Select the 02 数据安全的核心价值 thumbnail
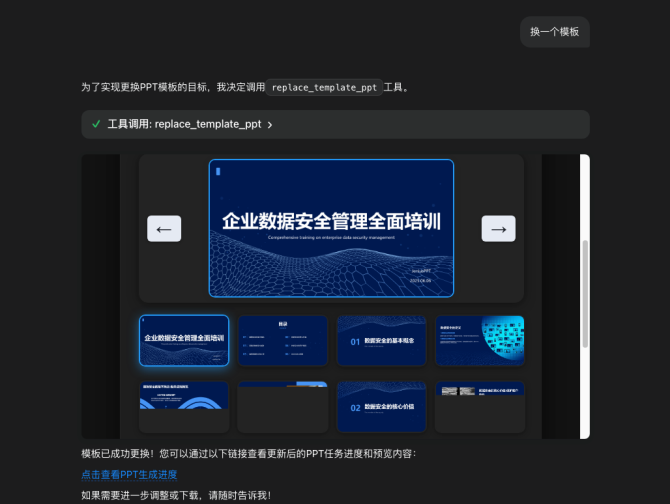 click(x=382, y=407)
